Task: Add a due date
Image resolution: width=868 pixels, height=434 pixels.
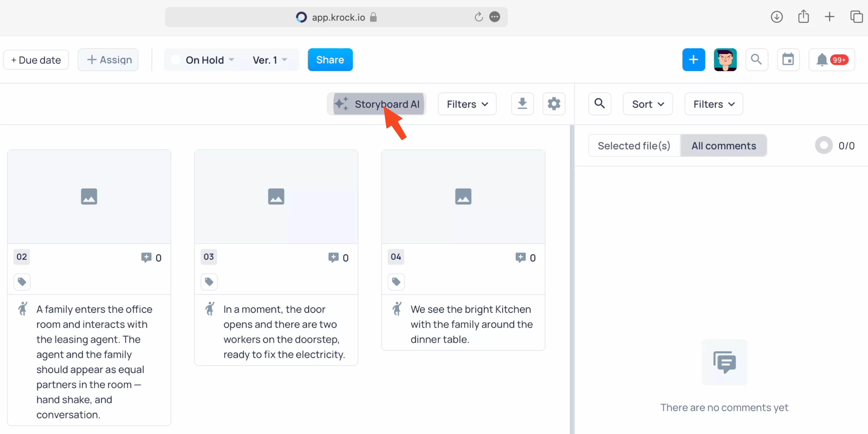Action: [36, 60]
